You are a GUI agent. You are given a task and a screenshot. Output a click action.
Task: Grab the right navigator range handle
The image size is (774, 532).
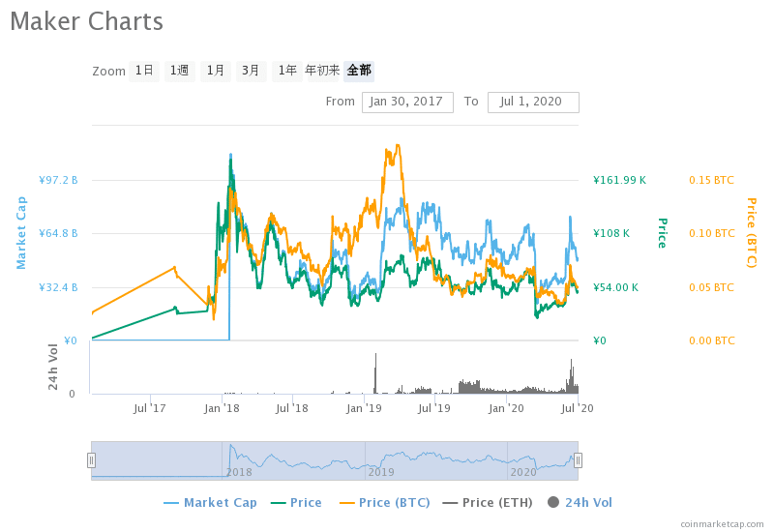click(x=578, y=460)
